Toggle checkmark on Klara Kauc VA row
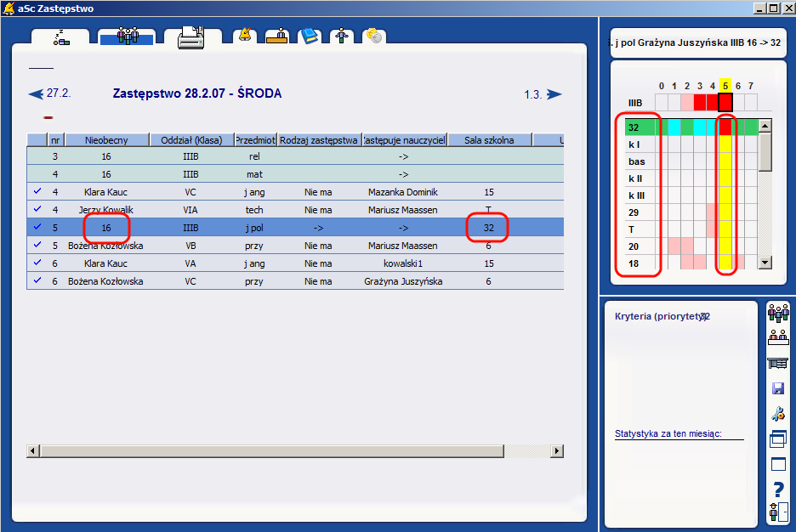 37,263
